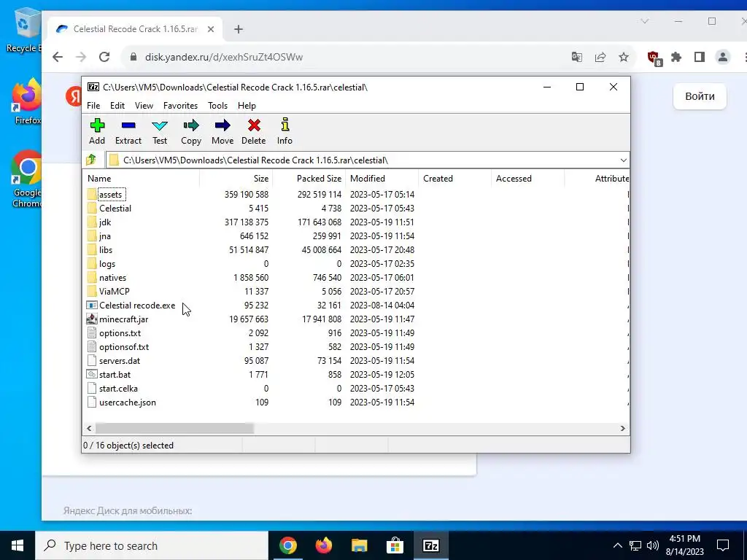Open Chrome profile avatar icon
The image size is (747, 560).
pos(723,57)
